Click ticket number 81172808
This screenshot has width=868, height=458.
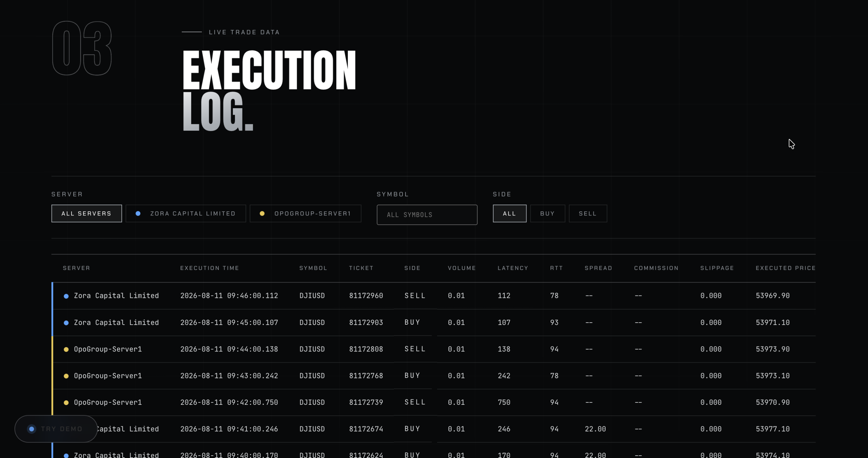pyautogui.click(x=366, y=349)
